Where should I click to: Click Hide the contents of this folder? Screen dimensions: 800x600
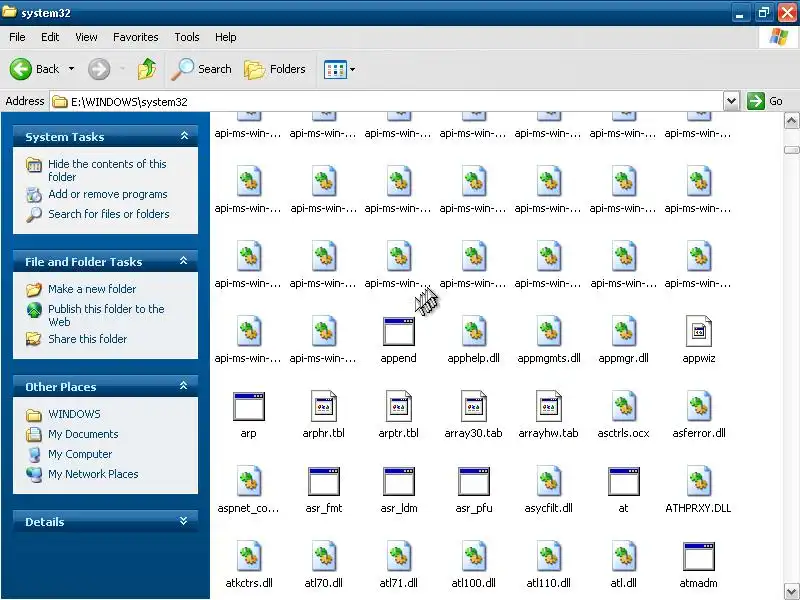tap(107, 170)
